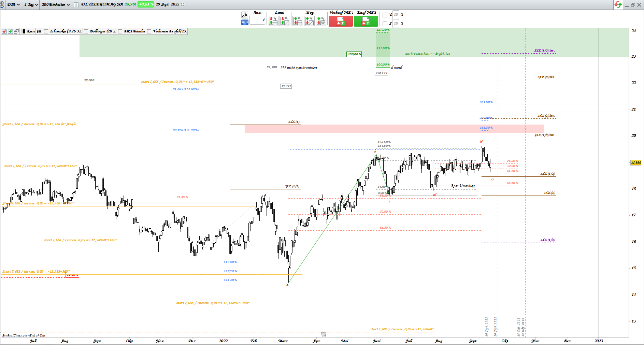Click the red-green trading refresh icon

pos(618,4)
